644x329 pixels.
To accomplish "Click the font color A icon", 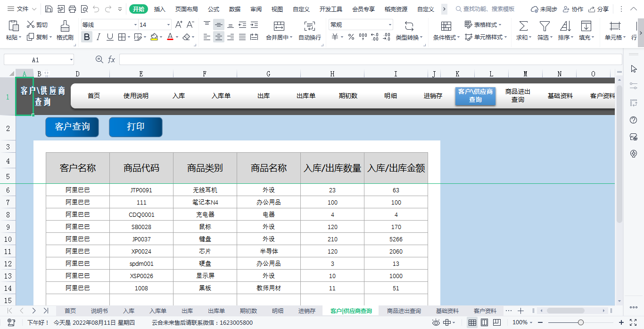I will point(170,37).
